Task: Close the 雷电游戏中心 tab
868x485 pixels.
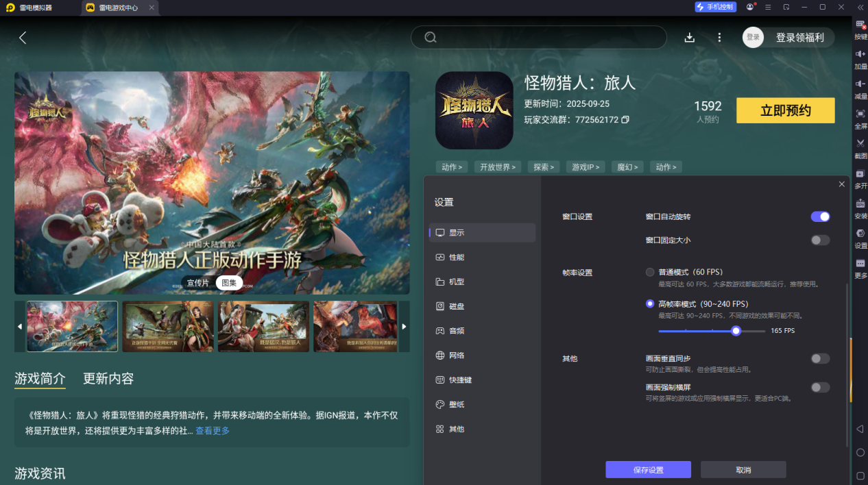Action: pyautogui.click(x=152, y=8)
